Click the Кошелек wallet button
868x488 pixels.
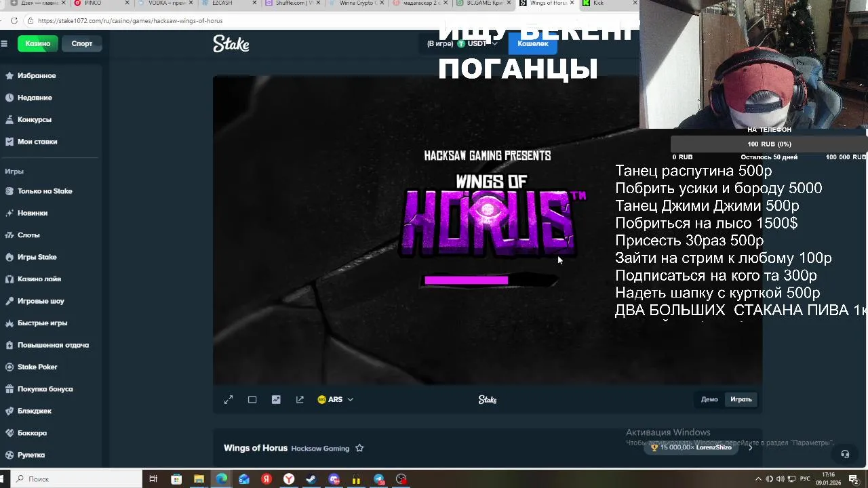533,43
